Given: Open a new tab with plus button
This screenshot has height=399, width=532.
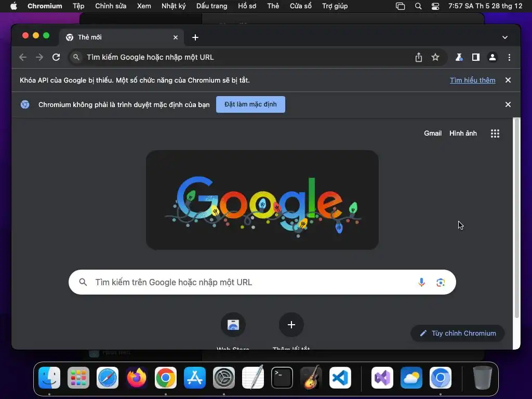Looking at the screenshot, I should [195, 37].
